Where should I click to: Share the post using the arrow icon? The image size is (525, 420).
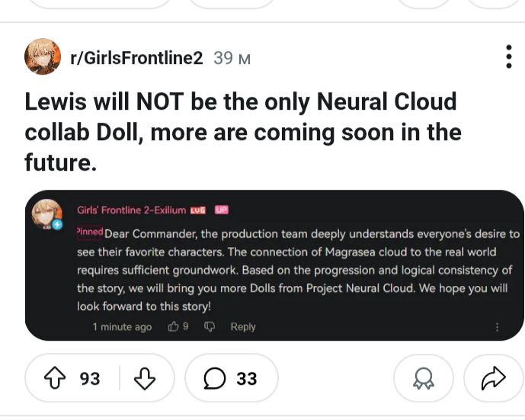click(x=494, y=378)
